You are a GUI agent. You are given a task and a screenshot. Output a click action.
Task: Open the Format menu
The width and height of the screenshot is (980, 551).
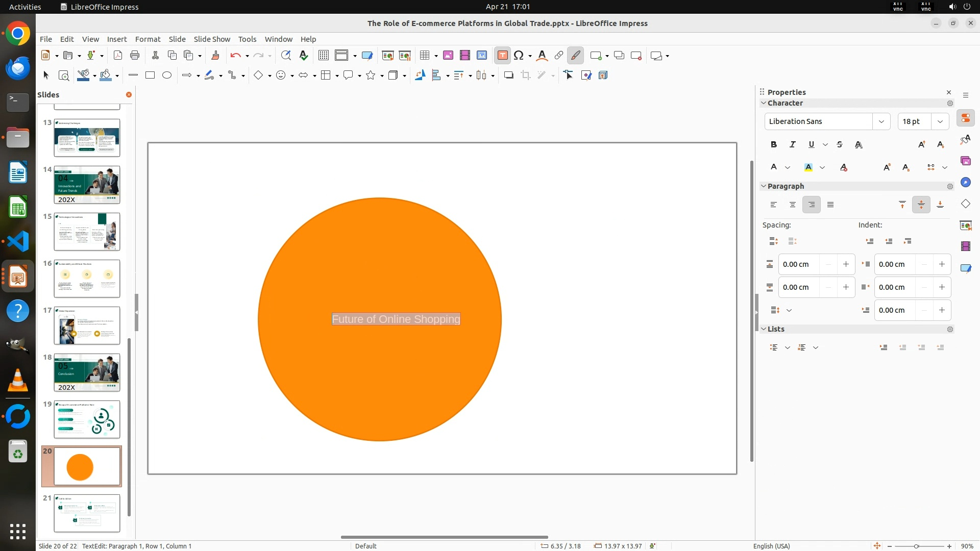click(x=148, y=39)
